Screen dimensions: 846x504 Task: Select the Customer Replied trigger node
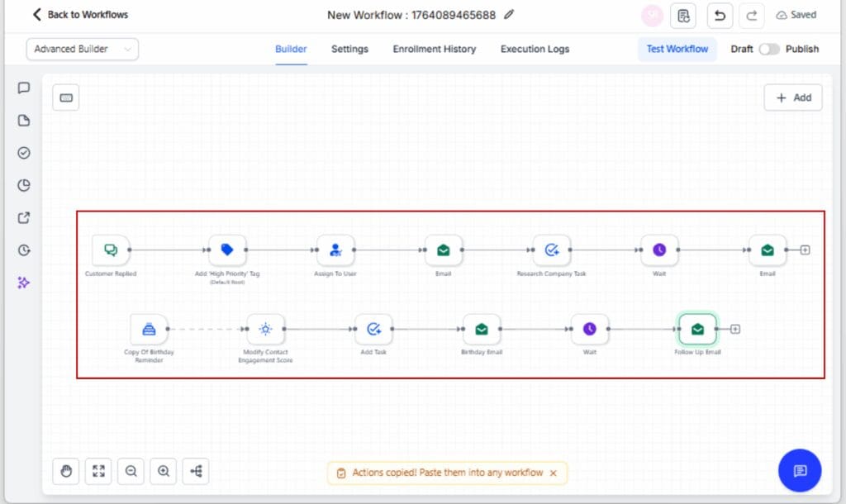pos(110,250)
